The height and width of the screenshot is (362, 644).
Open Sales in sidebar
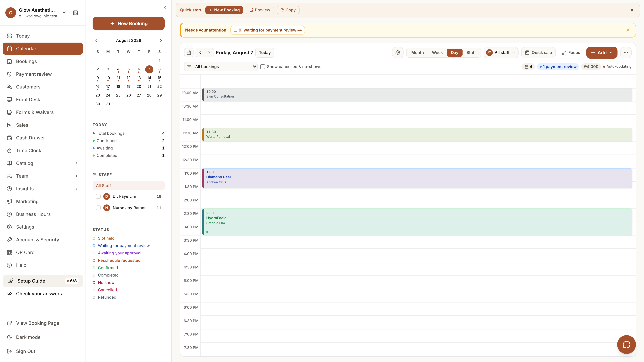click(x=43, y=125)
